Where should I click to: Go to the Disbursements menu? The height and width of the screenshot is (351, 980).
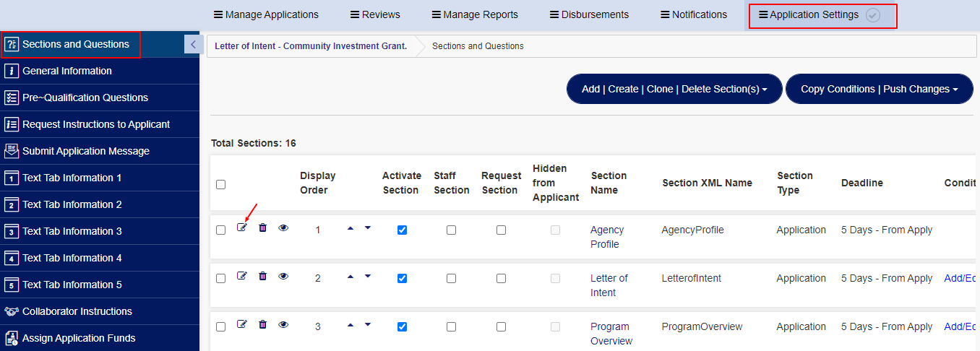click(x=588, y=14)
